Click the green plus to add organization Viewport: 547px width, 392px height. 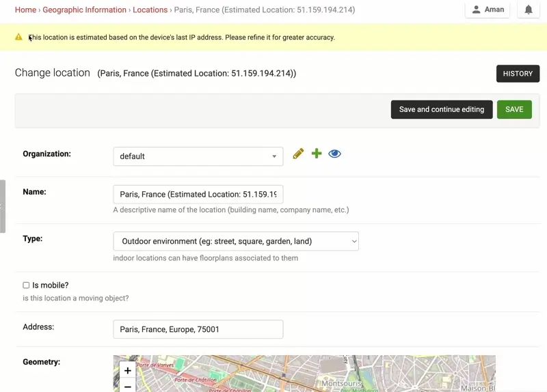point(317,153)
